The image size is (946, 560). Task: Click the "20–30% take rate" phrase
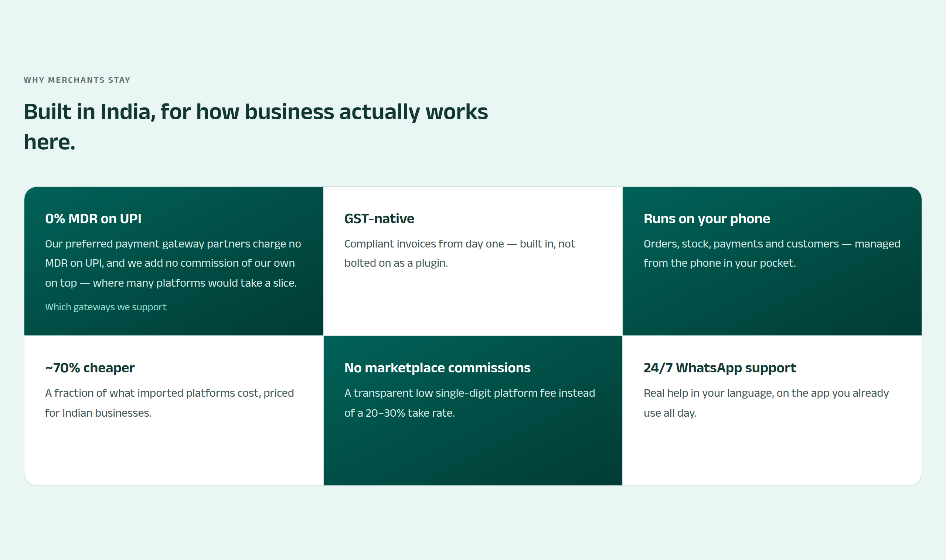tap(410, 413)
